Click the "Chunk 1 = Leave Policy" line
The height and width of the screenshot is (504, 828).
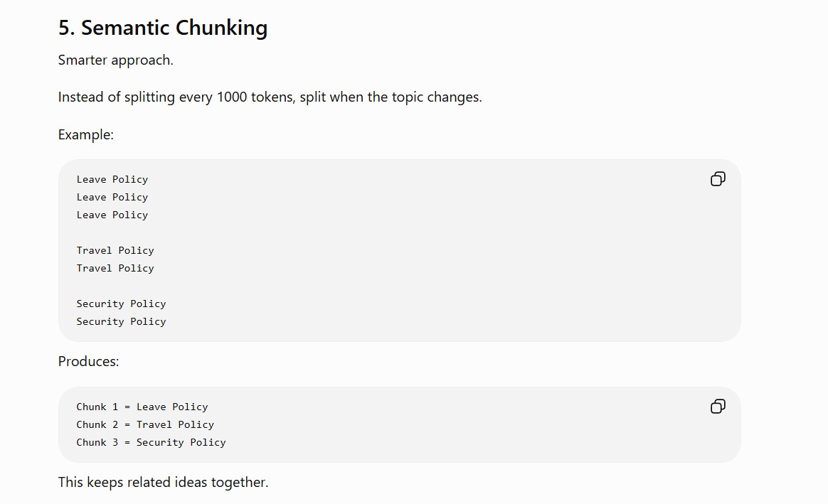pyautogui.click(x=142, y=407)
